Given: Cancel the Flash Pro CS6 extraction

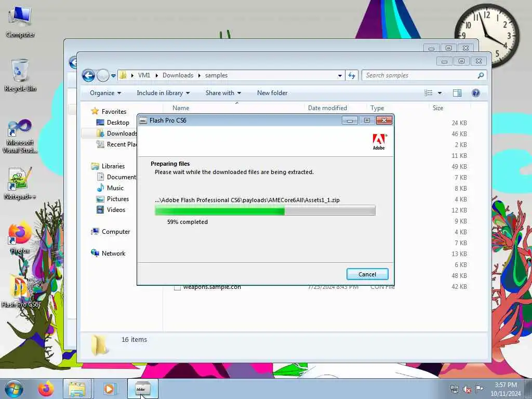Looking at the screenshot, I should [x=367, y=274].
